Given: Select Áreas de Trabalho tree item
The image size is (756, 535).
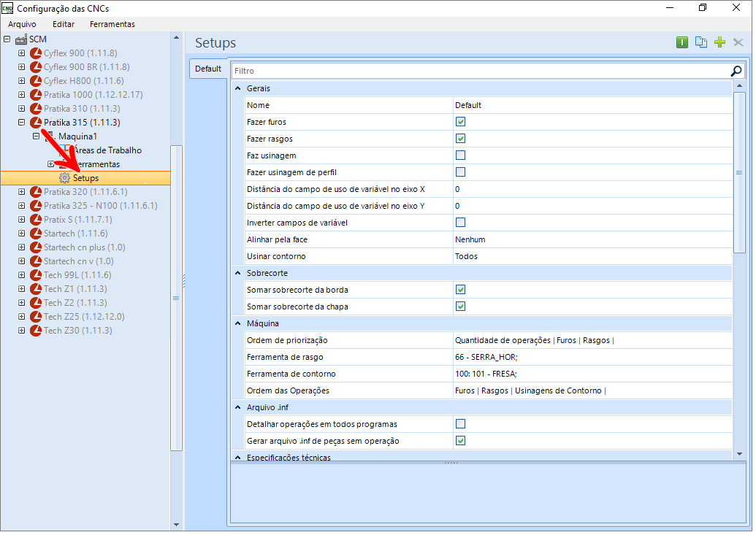Looking at the screenshot, I should pos(107,151).
